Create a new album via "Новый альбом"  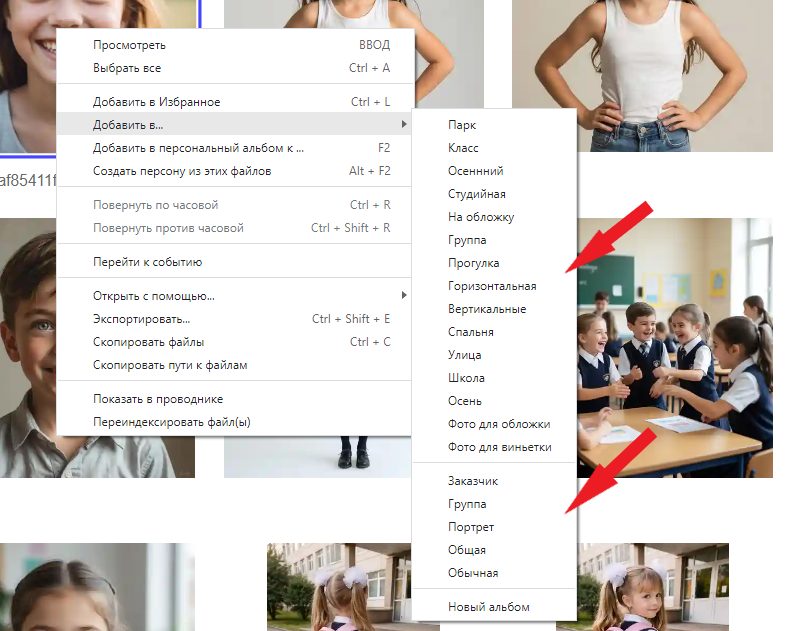[x=489, y=607]
